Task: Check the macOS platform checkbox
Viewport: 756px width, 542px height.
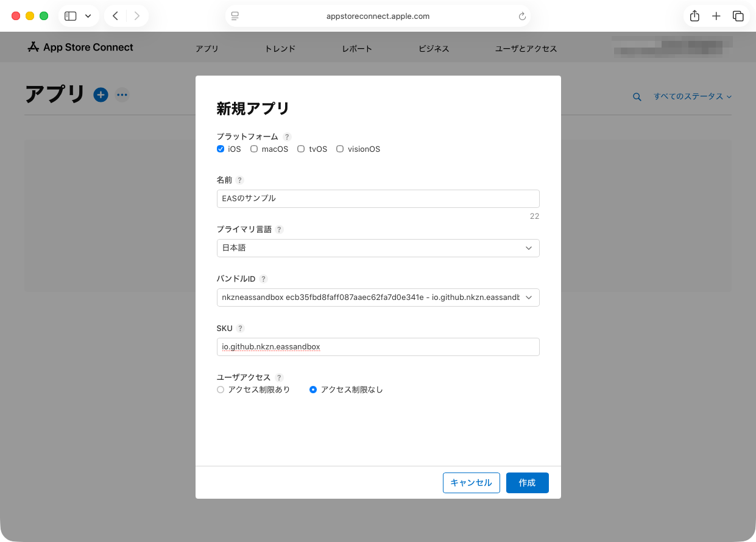Action: [x=254, y=149]
